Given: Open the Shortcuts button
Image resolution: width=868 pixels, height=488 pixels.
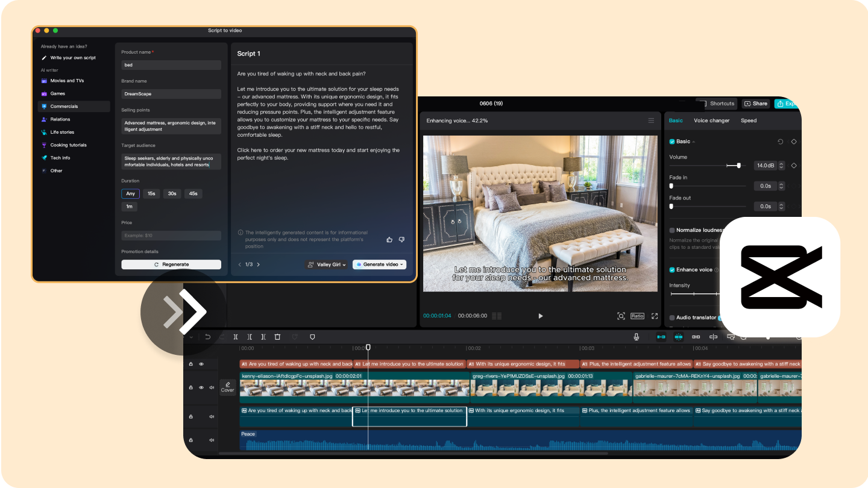Looking at the screenshot, I should click(x=717, y=104).
